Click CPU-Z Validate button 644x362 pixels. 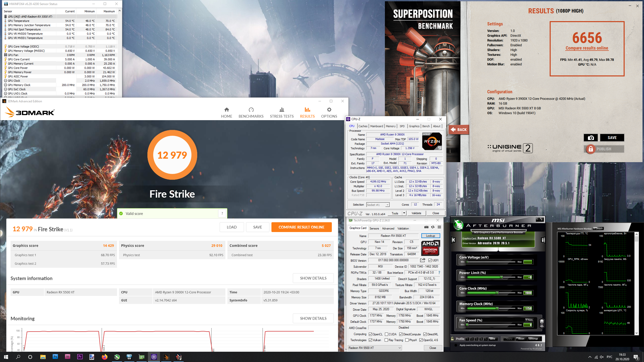[x=416, y=213]
